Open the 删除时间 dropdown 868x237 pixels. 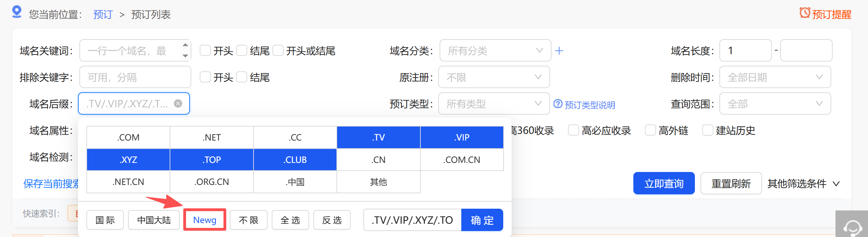775,77
